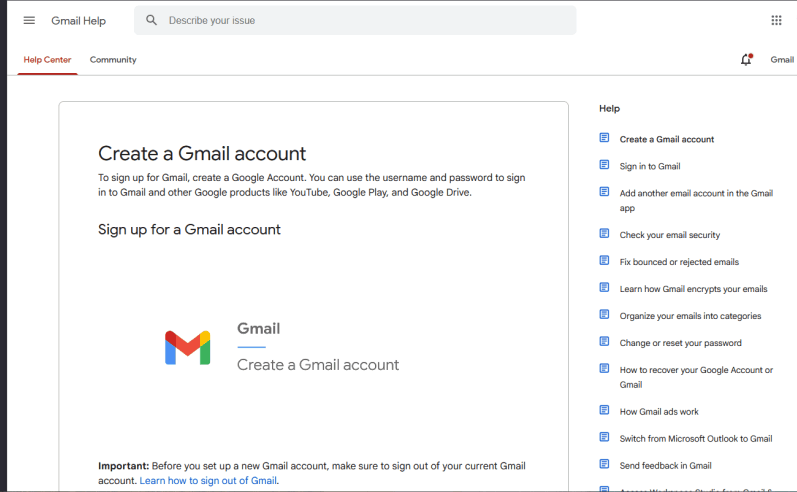Open Learn how to sign out of Gmail link
The height and width of the screenshot is (492, 797).
[208, 481]
